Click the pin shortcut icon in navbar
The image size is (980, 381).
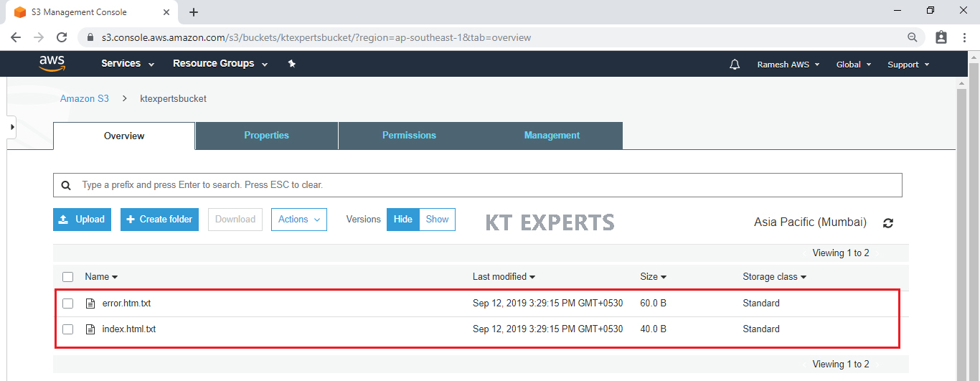pos(291,64)
